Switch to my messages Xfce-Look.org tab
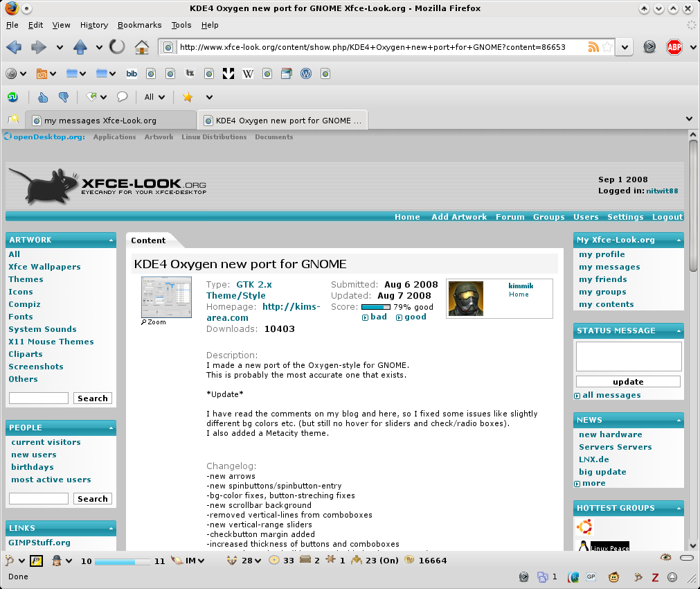This screenshot has width=700, height=589. click(x=110, y=120)
